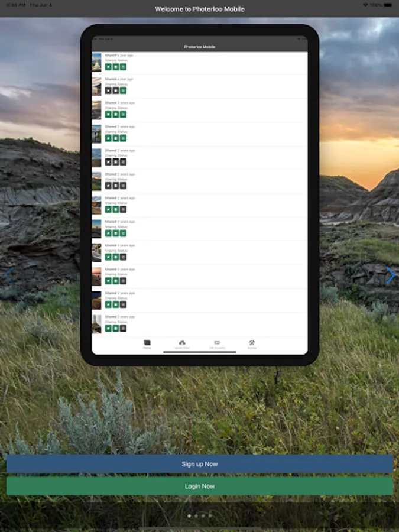Open the hammer-and-wrench settings tab in preview

coord(252,344)
